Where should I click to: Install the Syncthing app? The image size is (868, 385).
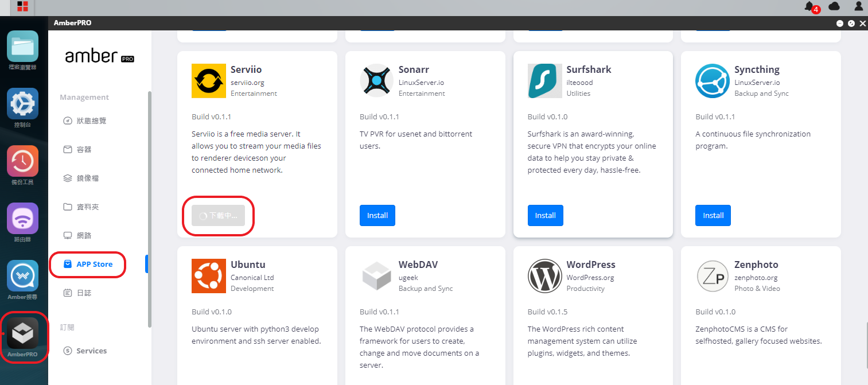click(713, 215)
